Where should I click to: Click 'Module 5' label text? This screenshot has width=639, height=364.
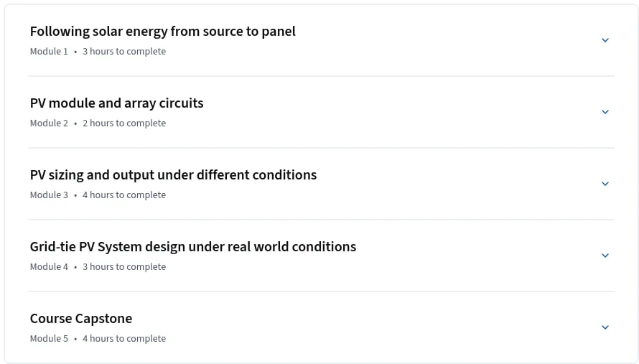click(x=49, y=338)
